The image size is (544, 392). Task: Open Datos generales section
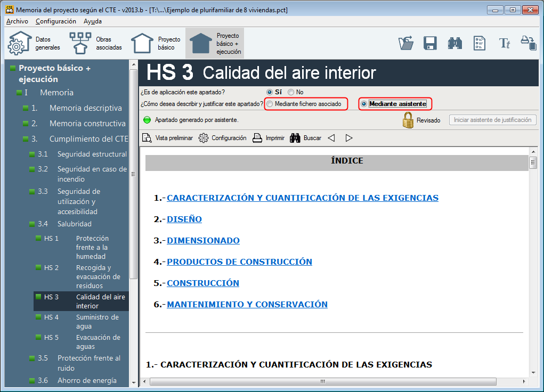34,43
